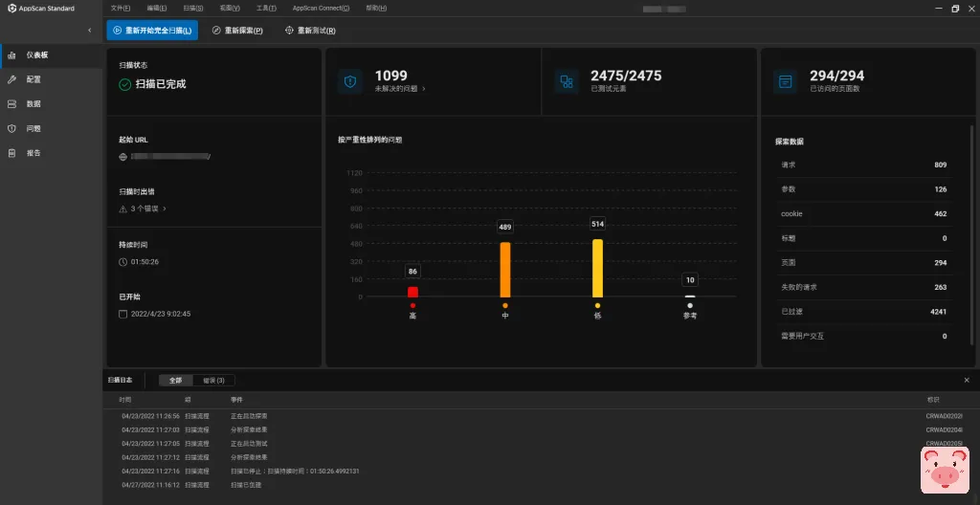This screenshot has width=980, height=505.
Task: Click the unresolved issues shield icon card
Action: click(x=349, y=81)
